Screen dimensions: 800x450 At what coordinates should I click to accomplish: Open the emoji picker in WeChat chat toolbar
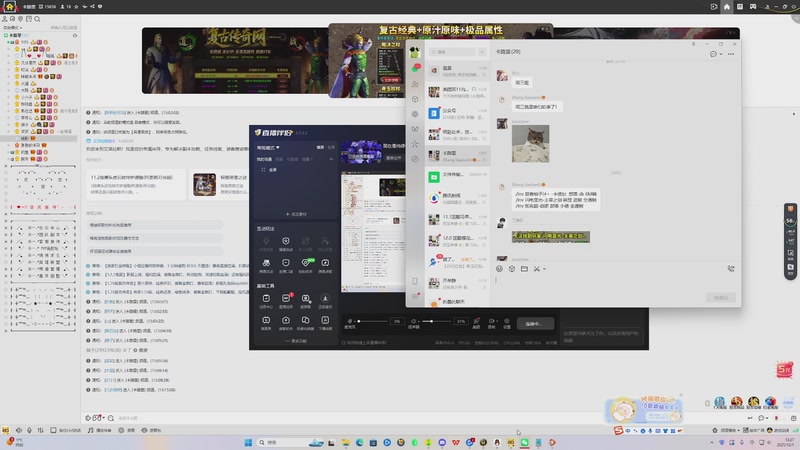point(499,269)
